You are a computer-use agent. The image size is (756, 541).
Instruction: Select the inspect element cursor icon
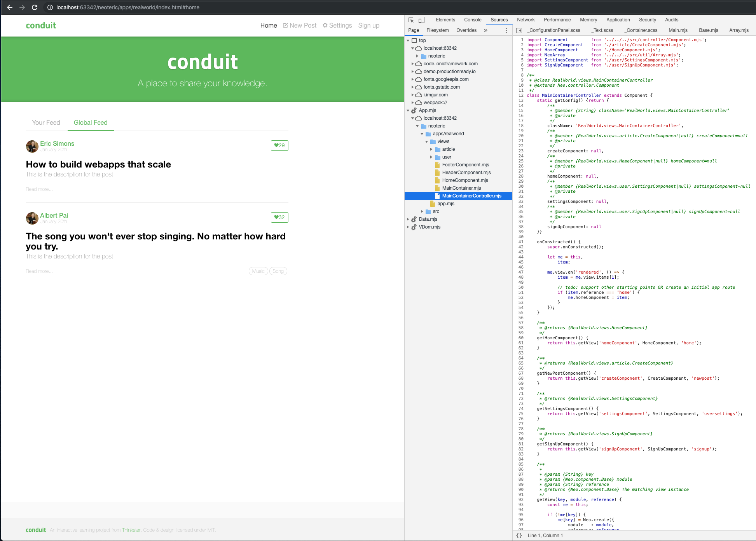click(x=411, y=19)
